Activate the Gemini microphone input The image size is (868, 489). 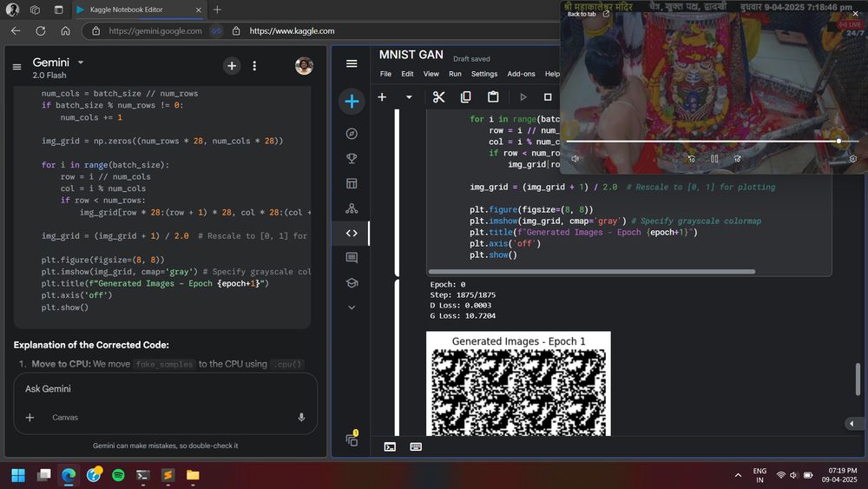pyautogui.click(x=301, y=417)
